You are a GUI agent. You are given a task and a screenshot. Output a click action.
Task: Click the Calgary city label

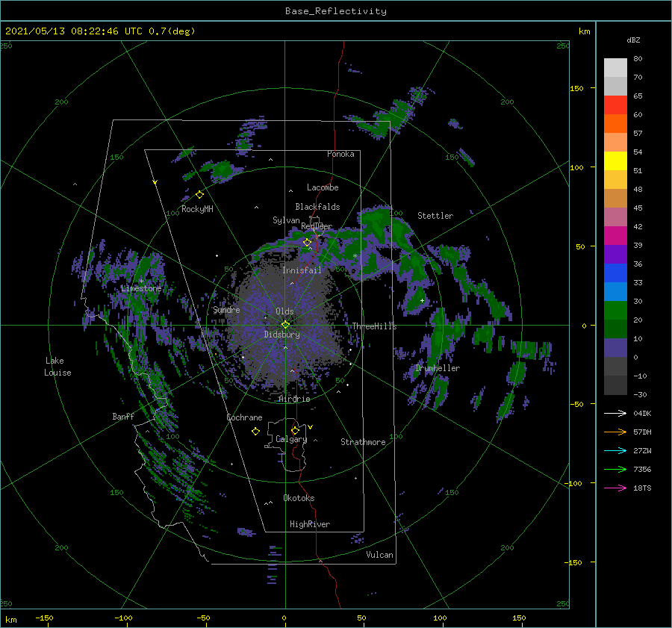click(x=291, y=439)
